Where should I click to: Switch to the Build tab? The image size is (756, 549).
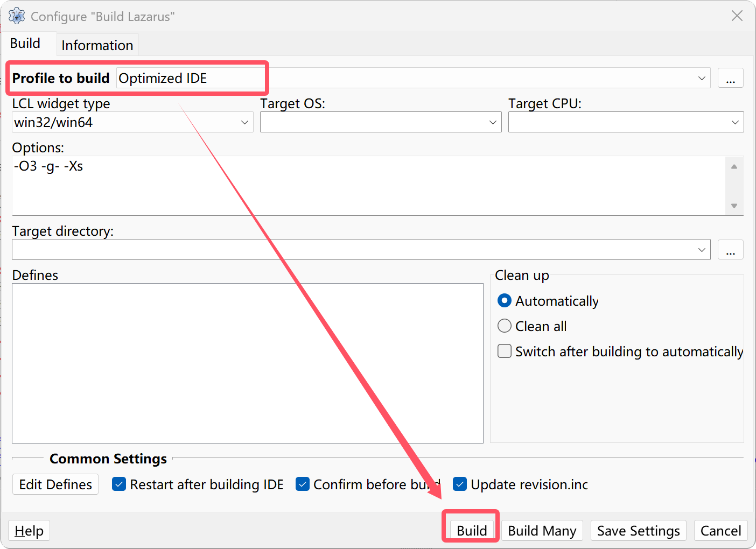25,43
